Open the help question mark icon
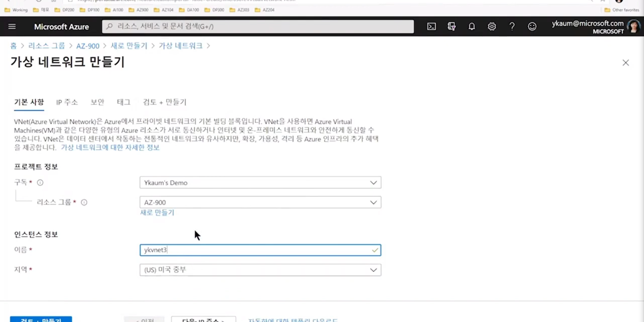 (x=512, y=26)
